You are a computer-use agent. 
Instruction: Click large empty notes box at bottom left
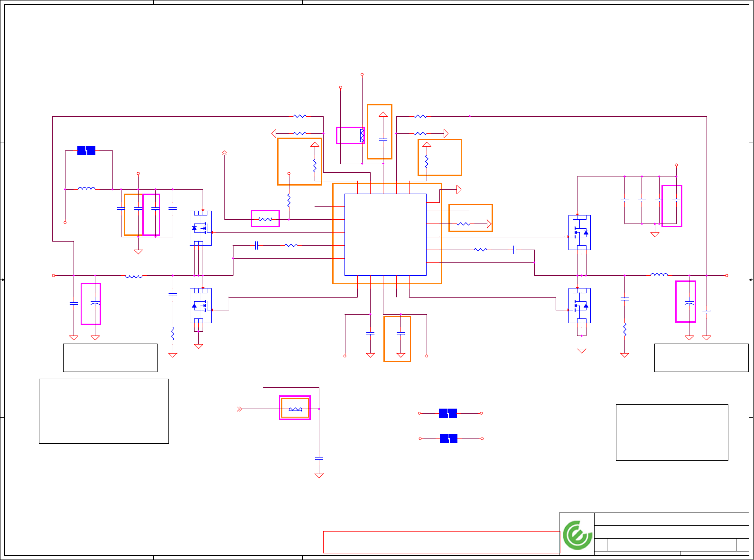(104, 411)
